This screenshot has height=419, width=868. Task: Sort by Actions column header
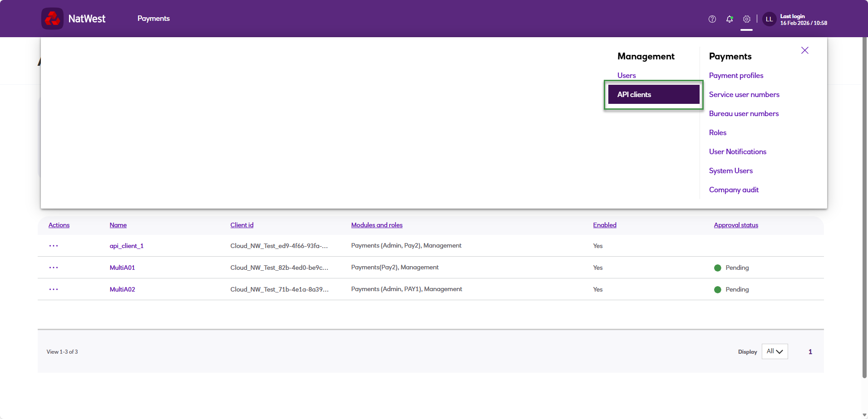[x=59, y=225]
